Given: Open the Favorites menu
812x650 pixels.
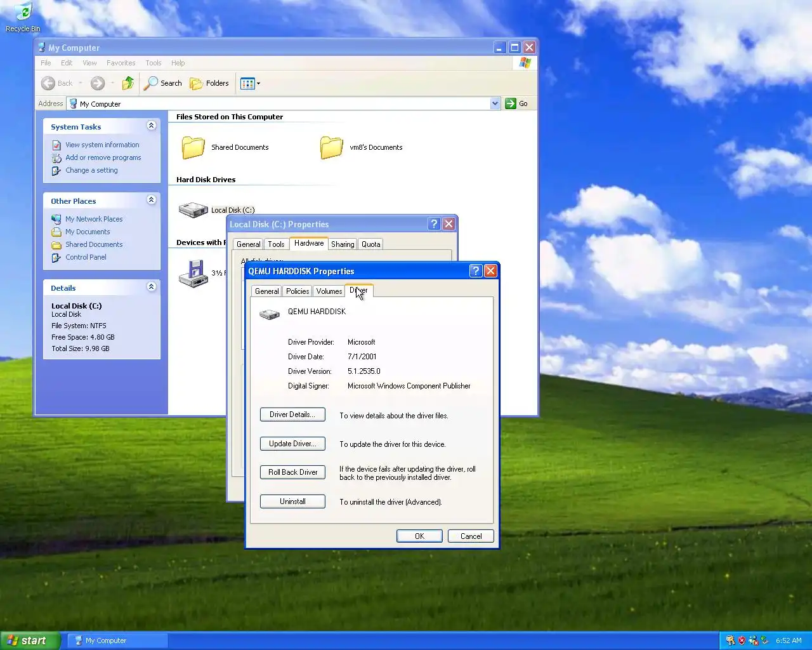Looking at the screenshot, I should coord(121,63).
